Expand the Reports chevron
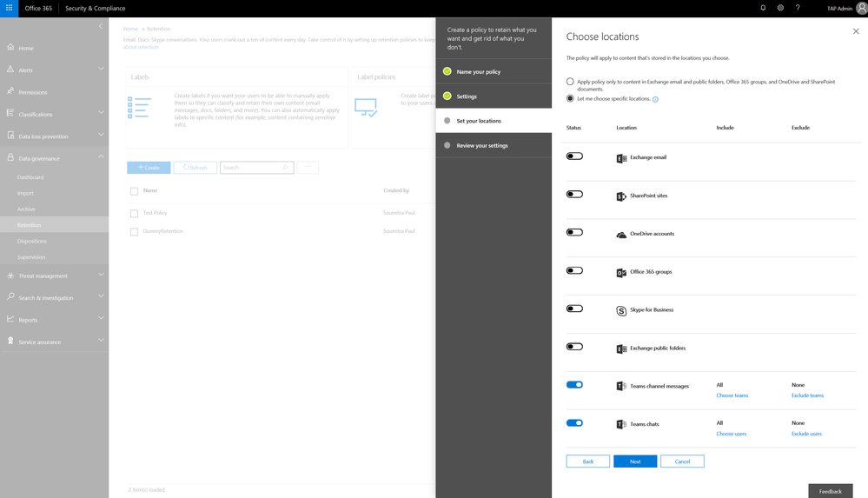This screenshot has width=868, height=498. (x=101, y=318)
